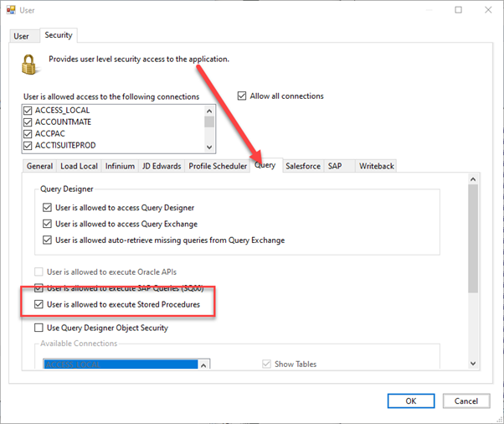Toggle the ACCPAC connection checkbox
This screenshot has height=424, width=504.
pyautogui.click(x=28, y=133)
